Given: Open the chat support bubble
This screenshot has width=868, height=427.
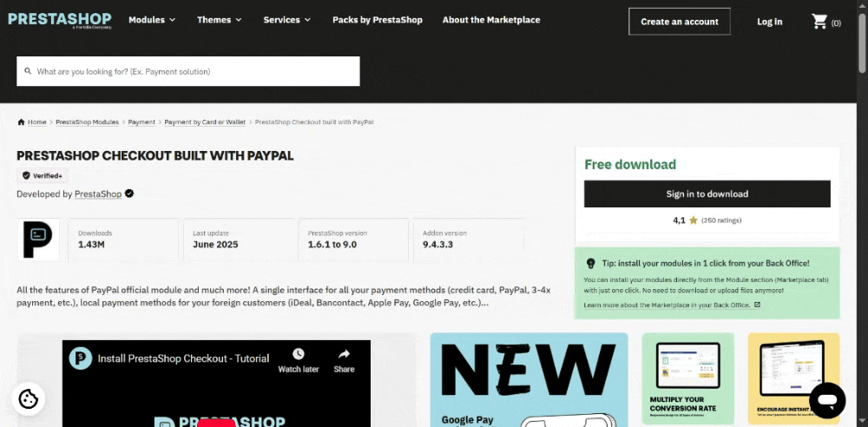Looking at the screenshot, I should click(x=826, y=399).
